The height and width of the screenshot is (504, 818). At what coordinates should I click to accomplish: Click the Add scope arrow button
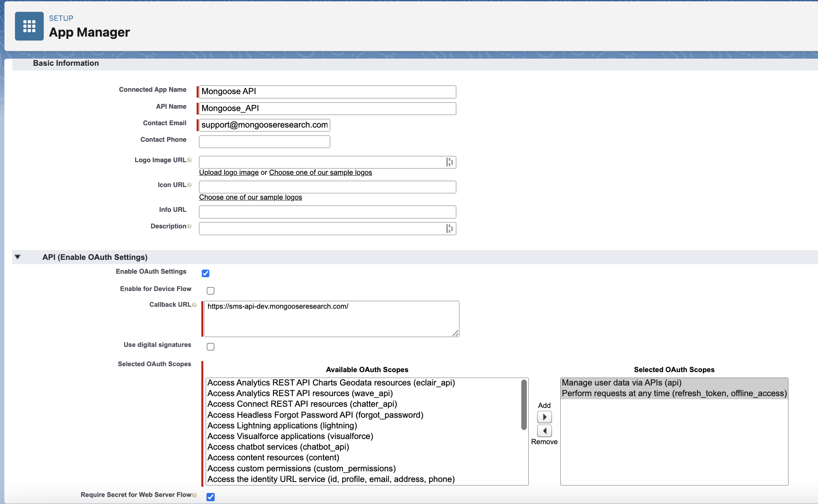544,417
